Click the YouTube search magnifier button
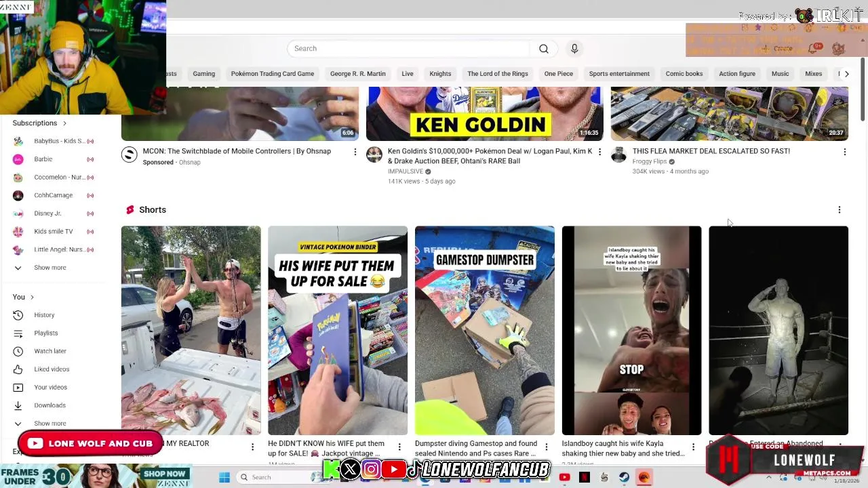The height and width of the screenshot is (488, 868). (x=544, y=49)
